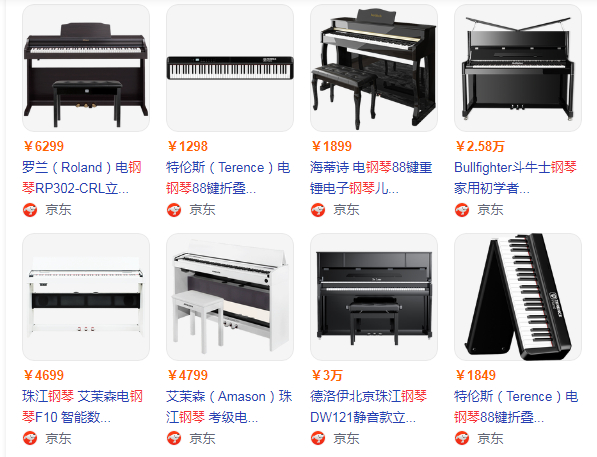The width and height of the screenshot is (597, 457).
Task: Select the folded Terence keyboard thumbnail
Action: [518, 297]
